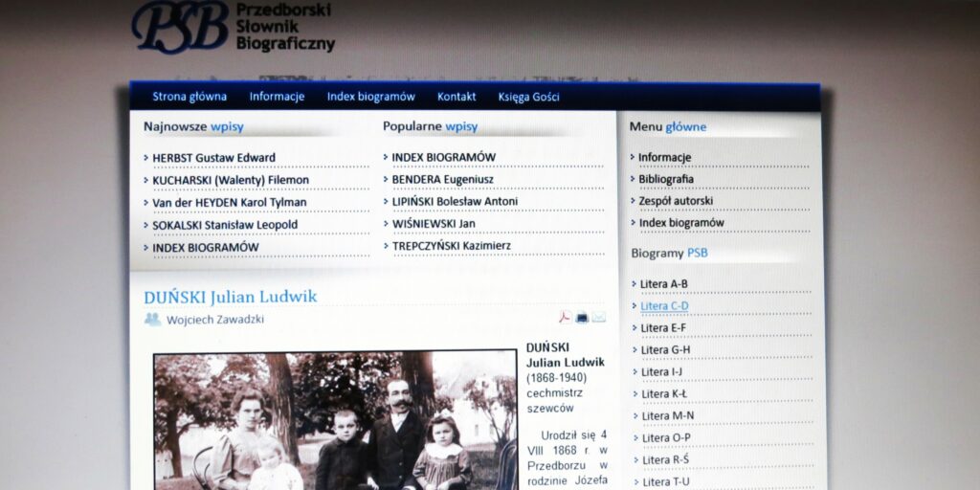Click the email article envelope icon
980x490 pixels.
[599, 318]
